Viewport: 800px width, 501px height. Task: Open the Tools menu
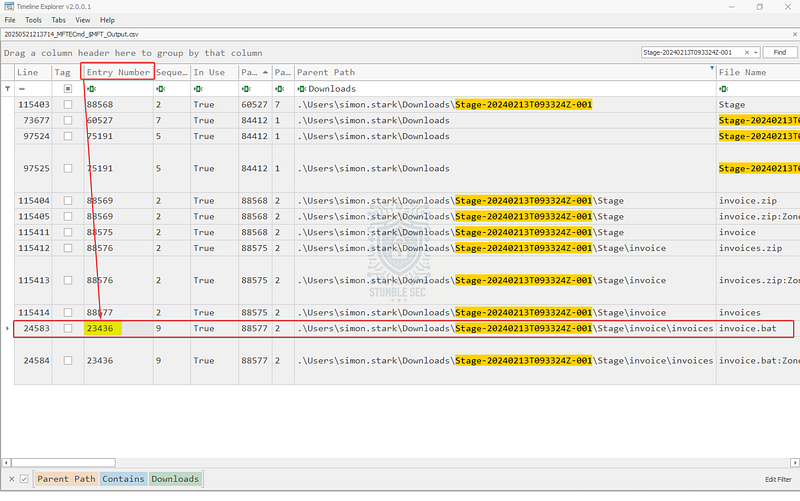pos(33,20)
